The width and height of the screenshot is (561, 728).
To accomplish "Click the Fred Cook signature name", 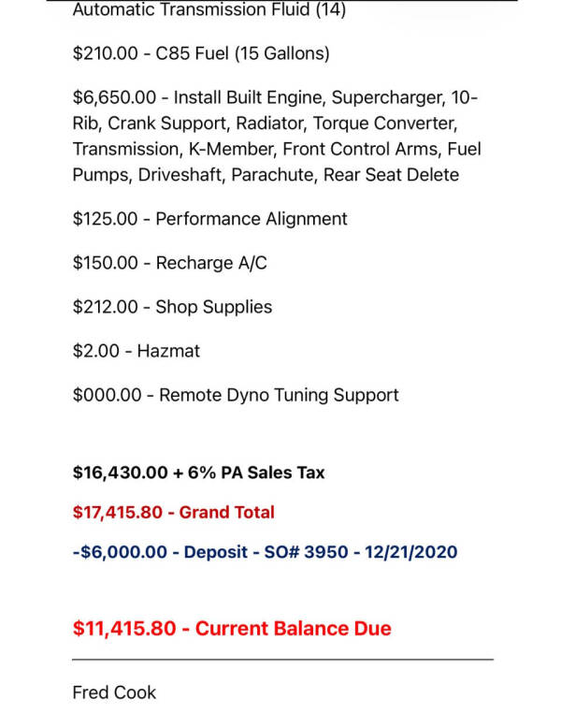I will pyautogui.click(x=114, y=693).
